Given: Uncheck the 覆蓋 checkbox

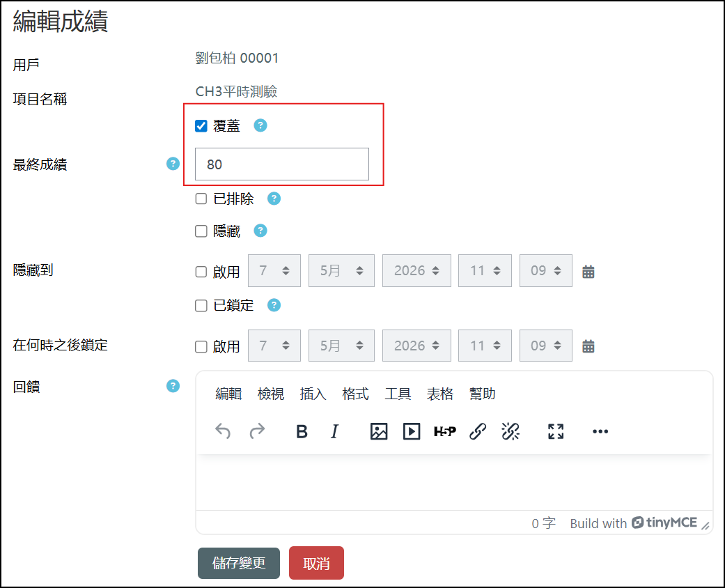Looking at the screenshot, I should click(201, 126).
